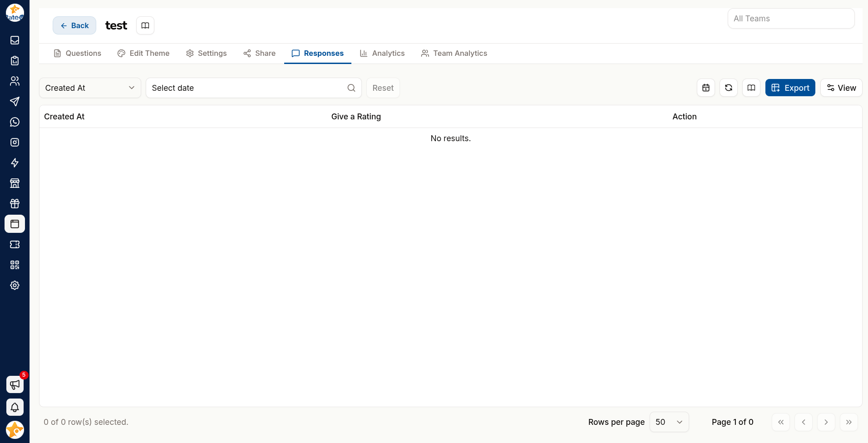The image size is (868, 443).
Task: Expand the Created At filter dropdown
Action: 90,88
